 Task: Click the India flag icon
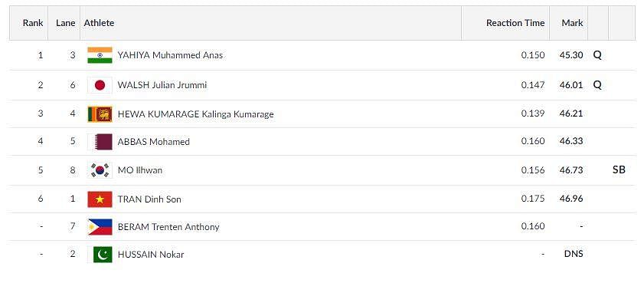[x=100, y=55]
